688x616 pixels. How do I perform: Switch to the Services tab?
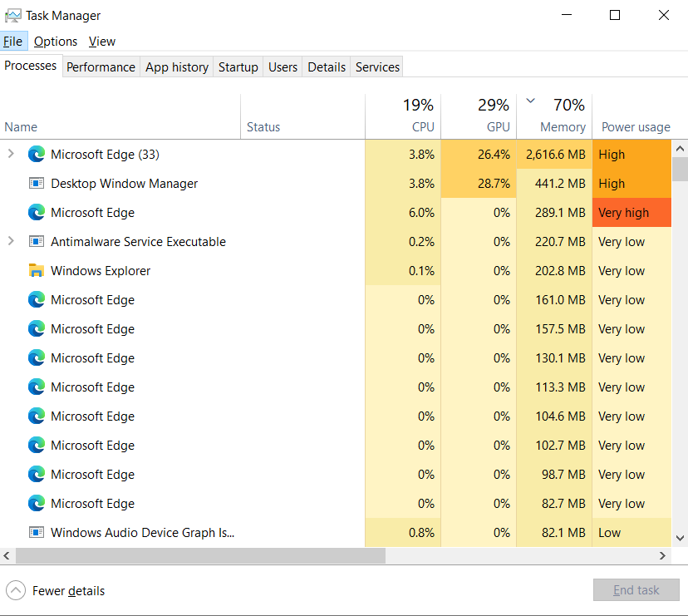[x=378, y=67]
